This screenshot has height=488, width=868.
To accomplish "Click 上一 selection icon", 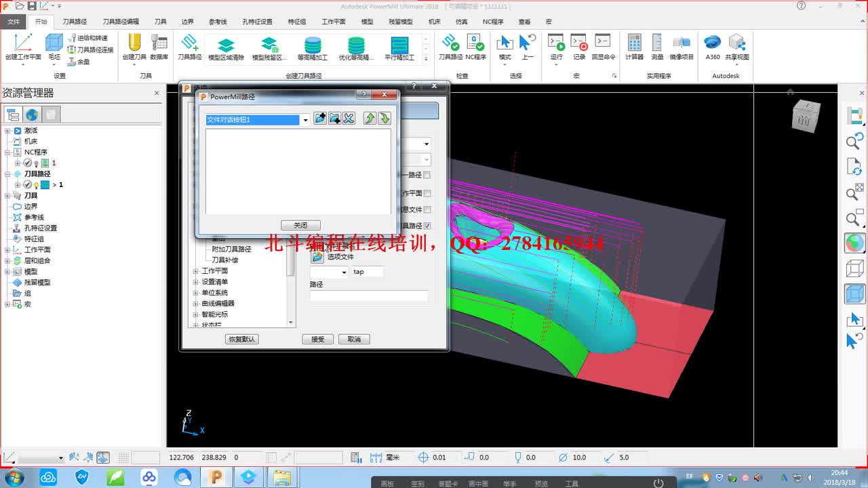I will (x=528, y=47).
